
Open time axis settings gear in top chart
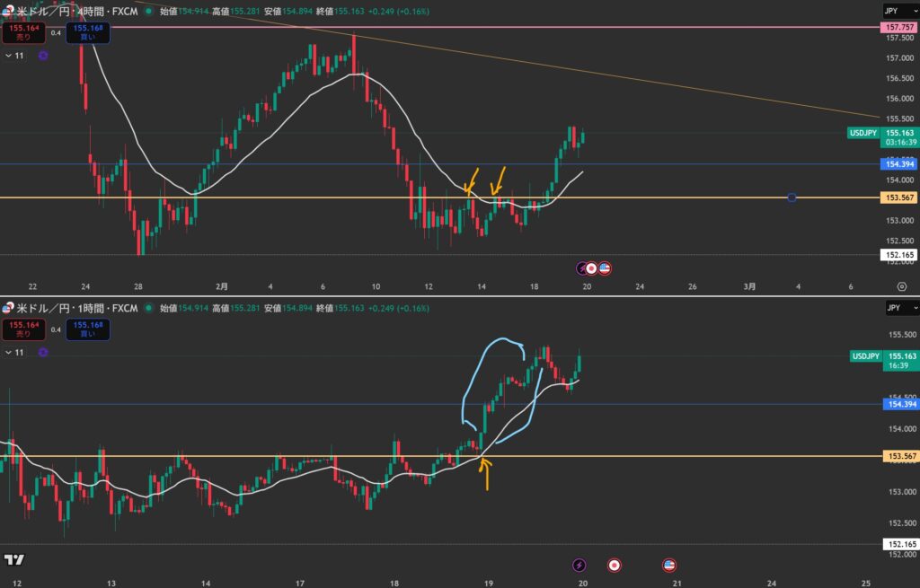point(901,286)
